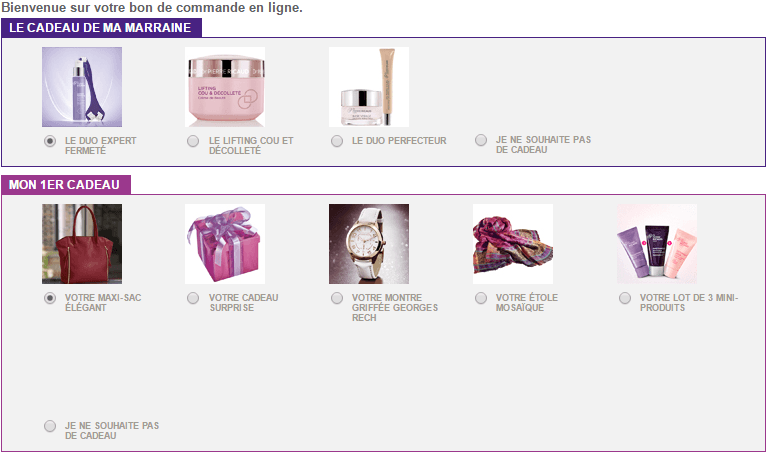
Task: Choose Votre Cadeau Surprise radio button
Action: click(193, 298)
